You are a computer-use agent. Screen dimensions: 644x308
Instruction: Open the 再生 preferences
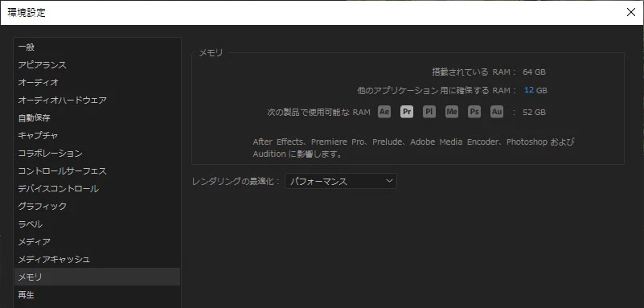tap(97, 294)
